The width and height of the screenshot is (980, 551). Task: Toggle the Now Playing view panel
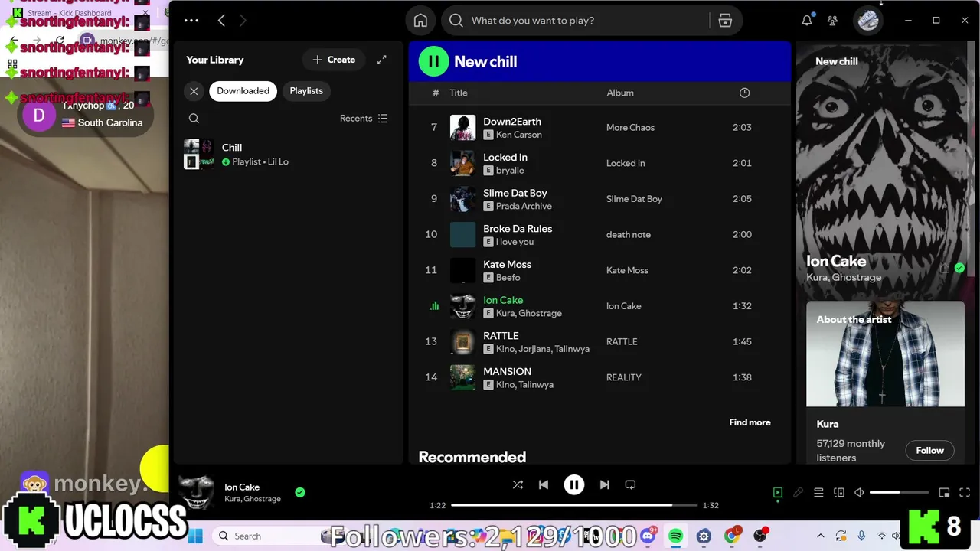777,493
